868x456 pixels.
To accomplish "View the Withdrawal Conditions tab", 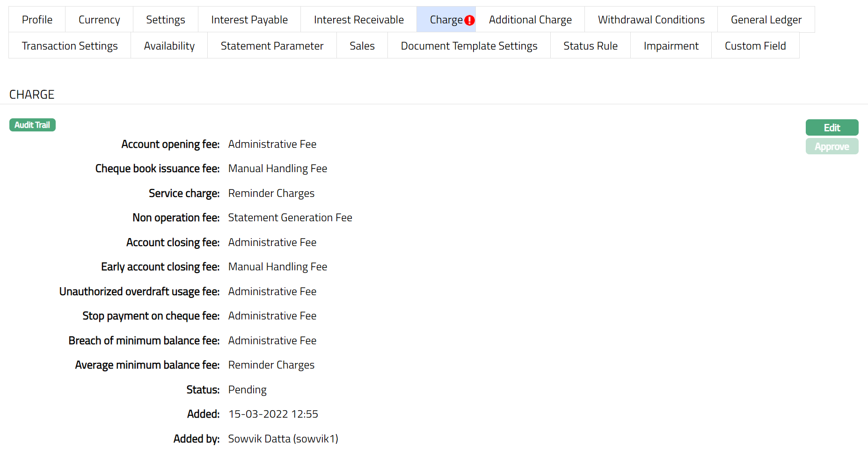I will pos(651,20).
